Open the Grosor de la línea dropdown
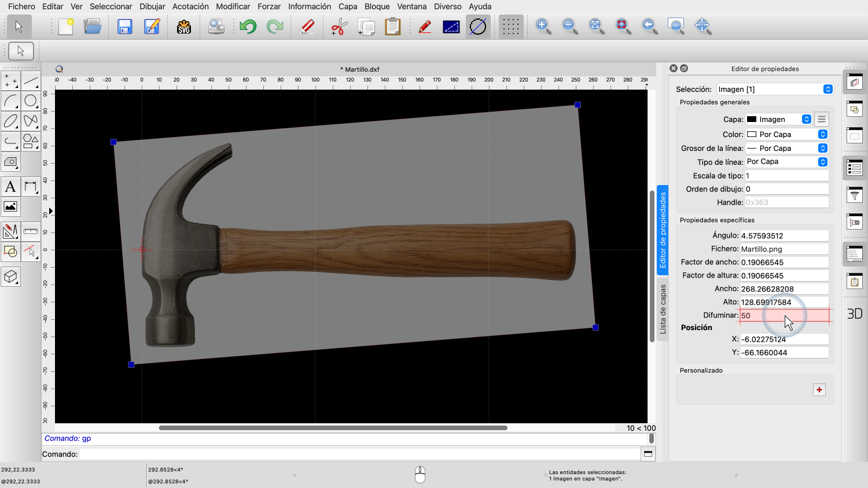 point(786,149)
